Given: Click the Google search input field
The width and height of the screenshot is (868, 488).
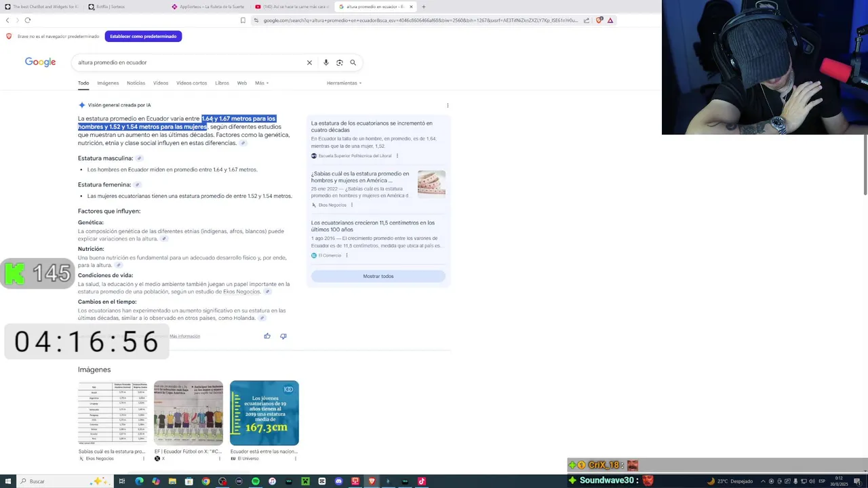Looking at the screenshot, I should click(190, 62).
